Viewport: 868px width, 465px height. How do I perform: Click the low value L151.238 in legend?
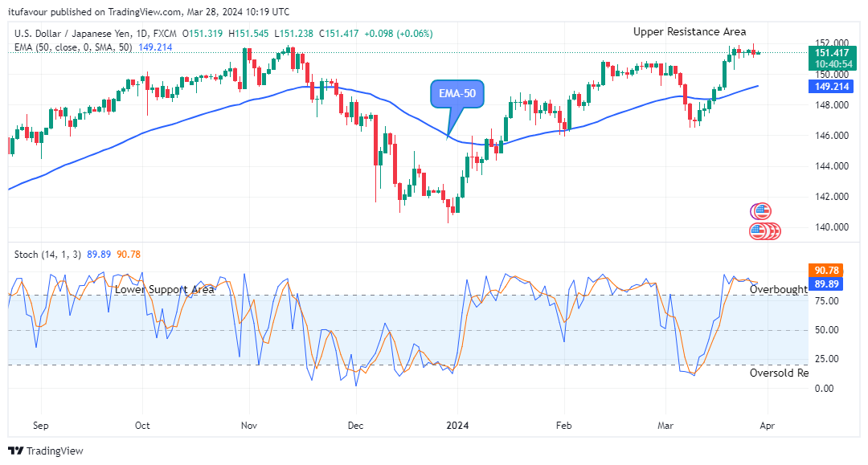(x=294, y=34)
